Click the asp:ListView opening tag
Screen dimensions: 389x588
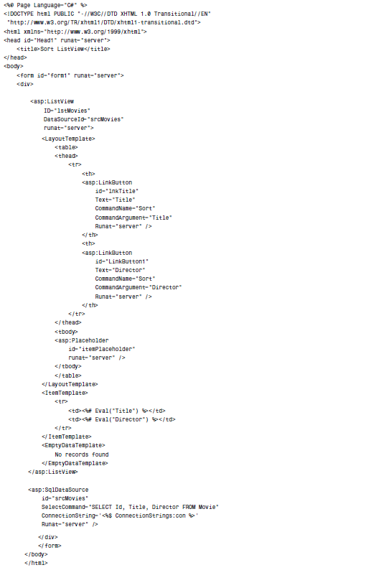(x=52, y=101)
